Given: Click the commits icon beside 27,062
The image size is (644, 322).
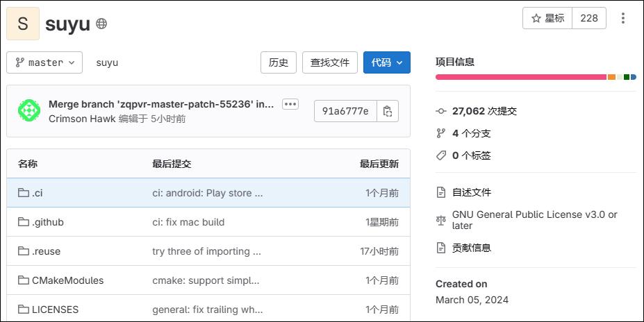Looking at the screenshot, I should 440,111.
